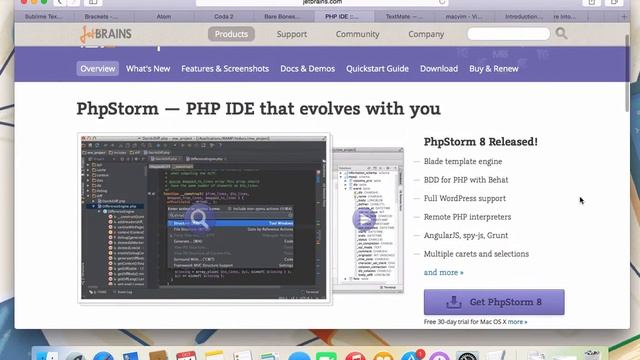
Task: Switch to the macvim tab
Action: tap(463, 17)
